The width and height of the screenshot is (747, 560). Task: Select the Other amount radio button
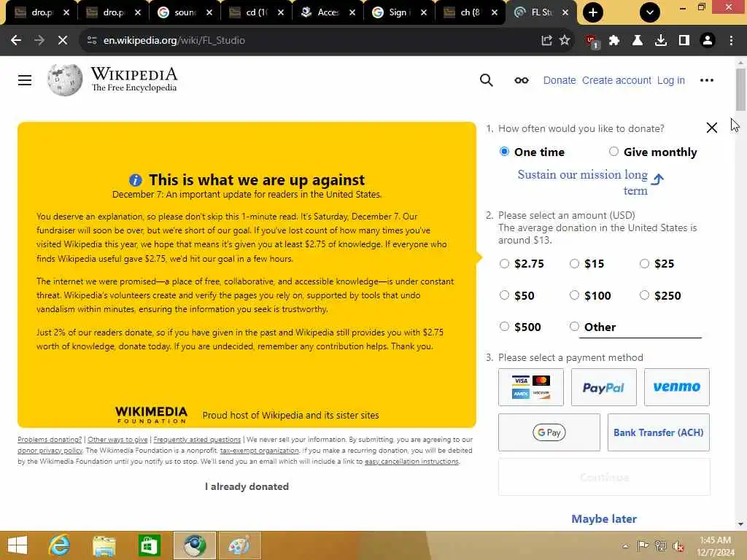pos(574,327)
